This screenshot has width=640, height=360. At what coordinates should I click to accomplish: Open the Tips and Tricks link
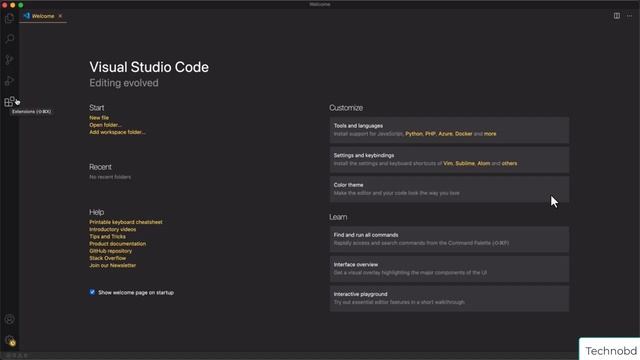(x=107, y=236)
